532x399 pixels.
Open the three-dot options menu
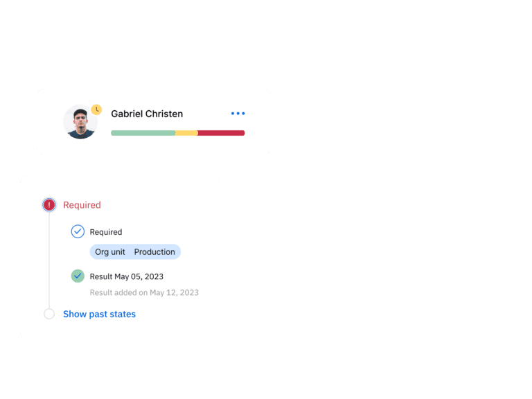[238, 114]
